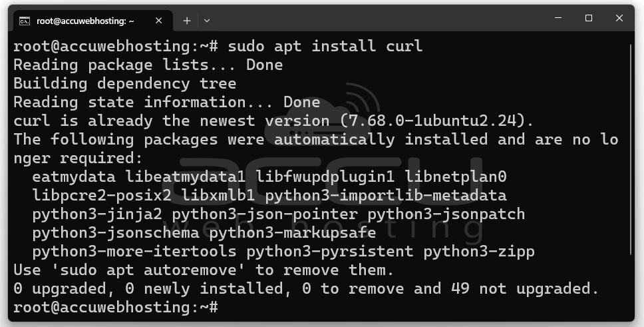The height and width of the screenshot is (327, 644).
Task: Close the root@accuwebhosting tab
Action: [x=158, y=21]
